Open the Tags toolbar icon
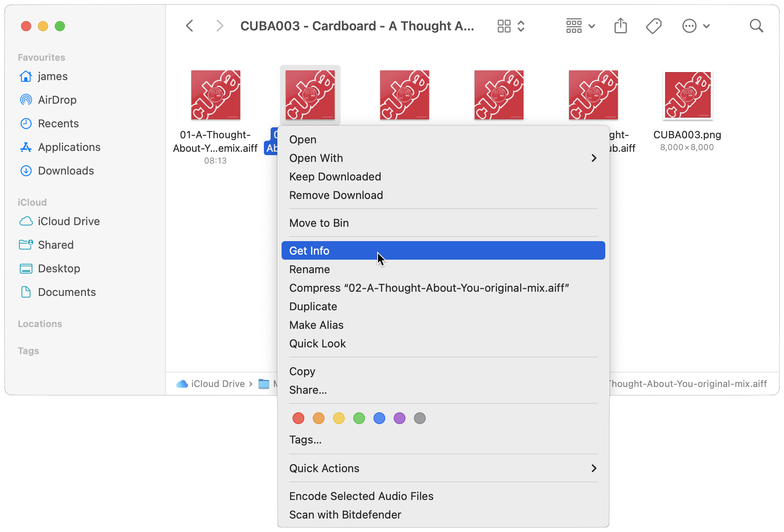The image size is (784, 532). tap(654, 26)
